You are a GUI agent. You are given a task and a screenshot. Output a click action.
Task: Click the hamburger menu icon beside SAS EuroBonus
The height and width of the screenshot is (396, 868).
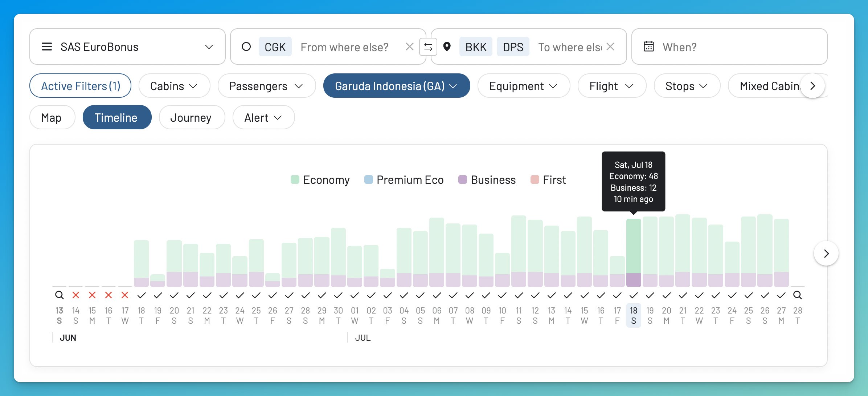click(x=47, y=47)
